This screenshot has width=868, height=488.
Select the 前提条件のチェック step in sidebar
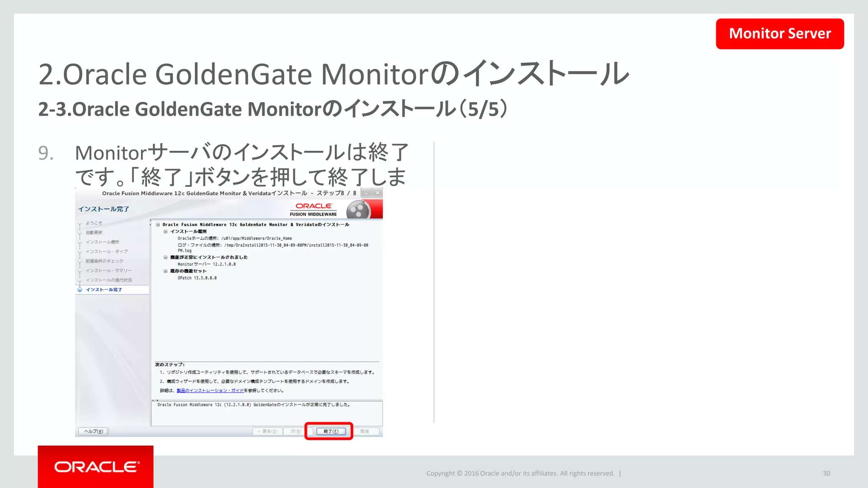104,261
